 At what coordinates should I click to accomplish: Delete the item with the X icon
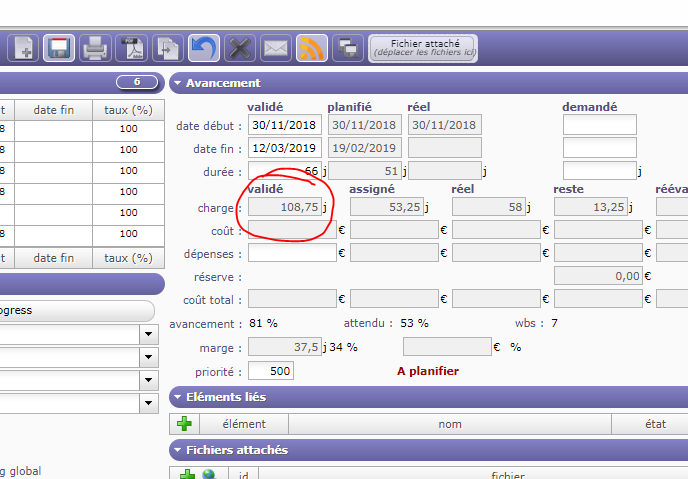(x=240, y=47)
